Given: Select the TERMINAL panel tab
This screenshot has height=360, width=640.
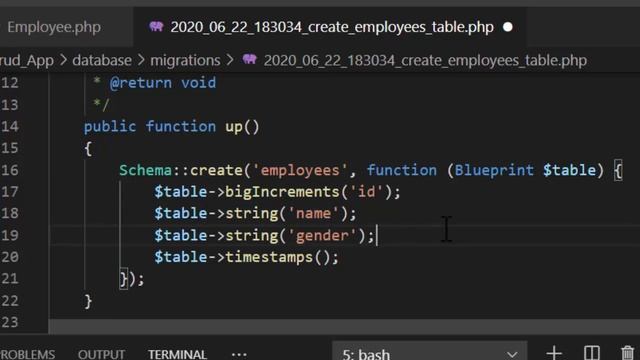Looking at the screenshot, I should (x=177, y=353).
